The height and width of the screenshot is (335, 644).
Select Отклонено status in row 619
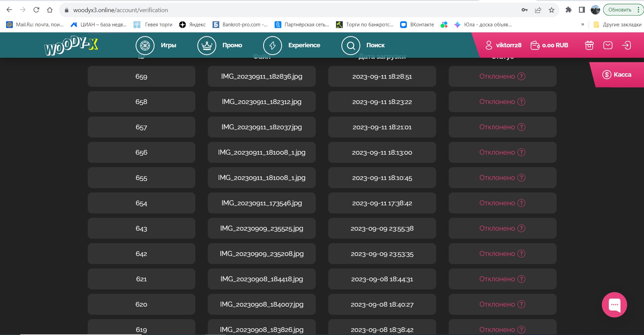coord(497,330)
